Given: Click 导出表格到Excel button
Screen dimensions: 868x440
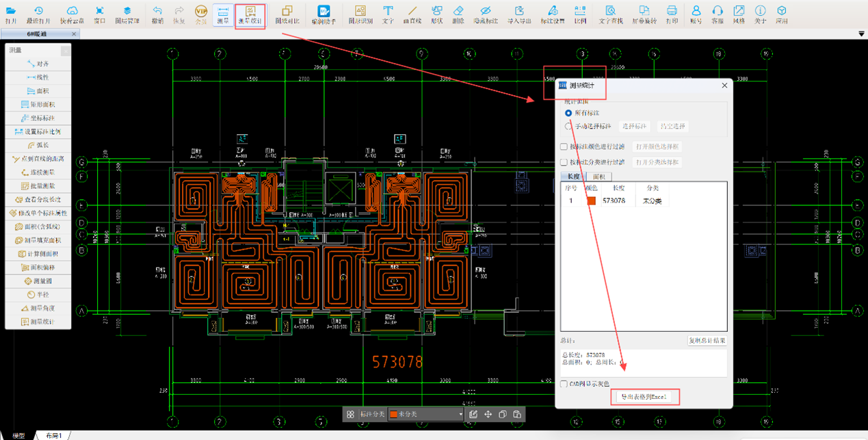Looking at the screenshot, I should click(644, 397).
